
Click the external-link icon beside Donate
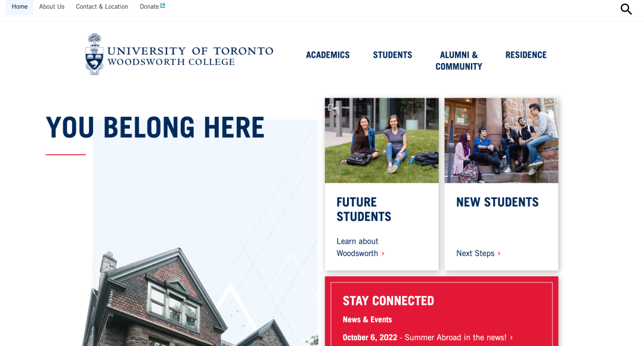click(163, 6)
